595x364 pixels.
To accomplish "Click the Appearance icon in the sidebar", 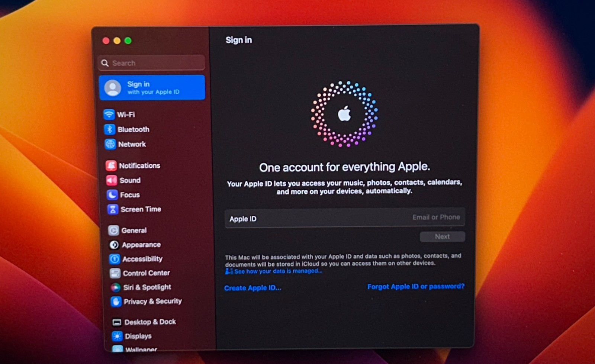I will pos(114,245).
